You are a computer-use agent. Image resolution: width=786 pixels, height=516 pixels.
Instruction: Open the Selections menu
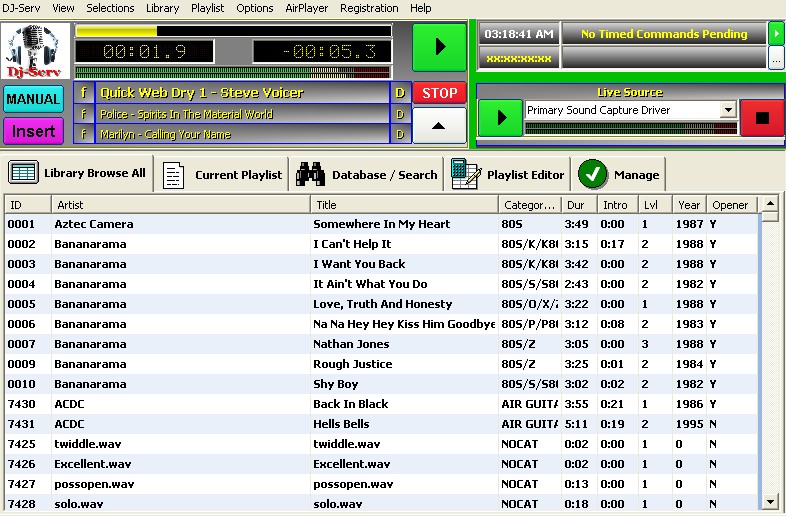(x=110, y=8)
